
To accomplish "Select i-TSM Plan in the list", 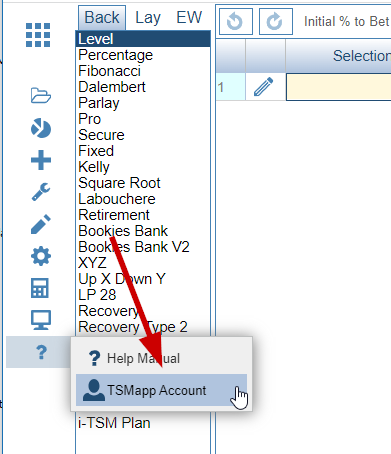I will tap(143, 423).
